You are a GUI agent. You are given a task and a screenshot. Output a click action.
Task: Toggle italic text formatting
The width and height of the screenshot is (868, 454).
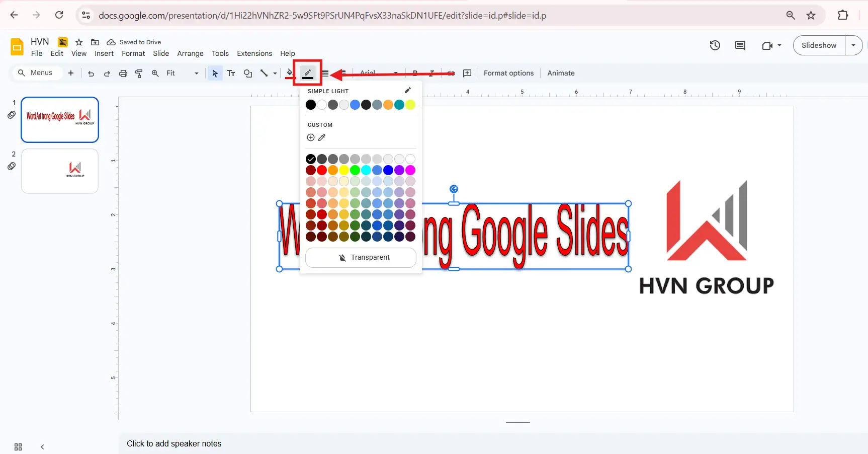430,73
